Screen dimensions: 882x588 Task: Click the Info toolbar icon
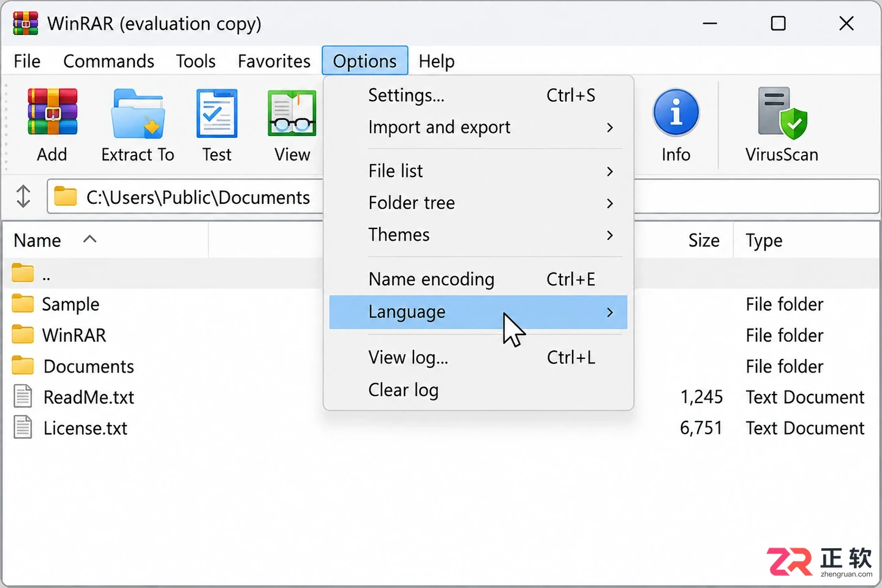(x=676, y=113)
